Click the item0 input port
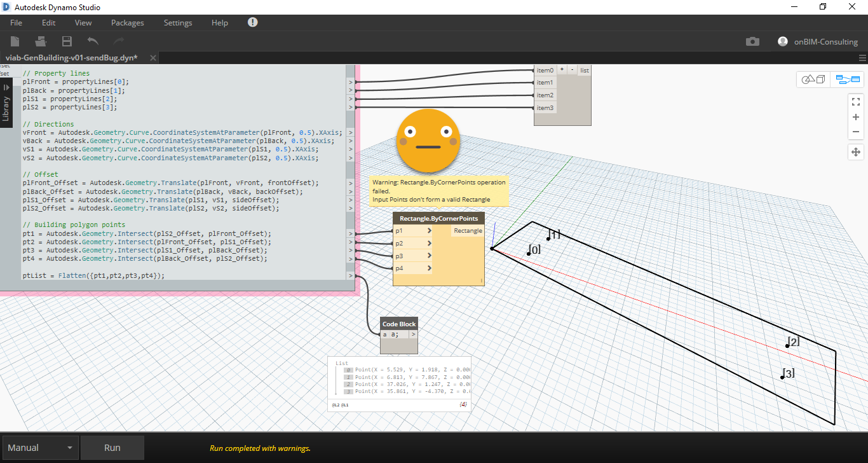Viewport: 868px width, 463px height. [545, 70]
